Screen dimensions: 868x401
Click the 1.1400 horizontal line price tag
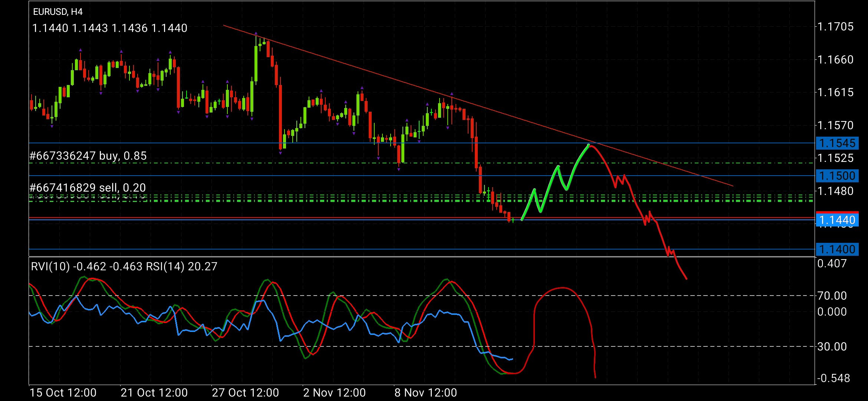(x=837, y=249)
